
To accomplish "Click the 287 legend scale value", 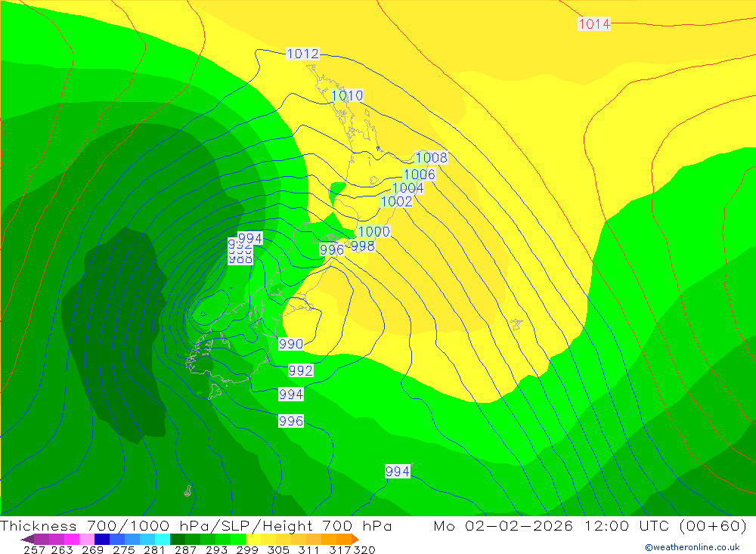I will 185,549.
